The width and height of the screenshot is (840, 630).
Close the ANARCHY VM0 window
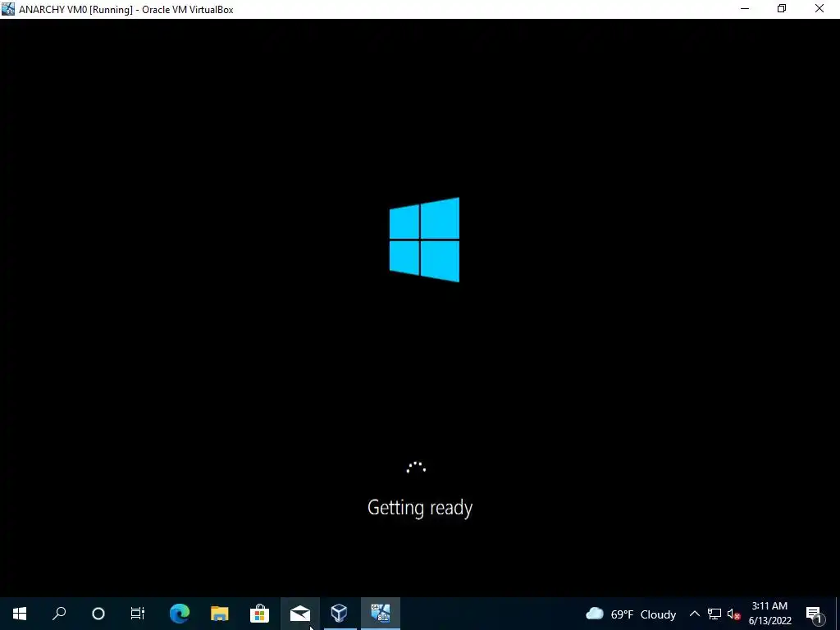click(x=819, y=9)
